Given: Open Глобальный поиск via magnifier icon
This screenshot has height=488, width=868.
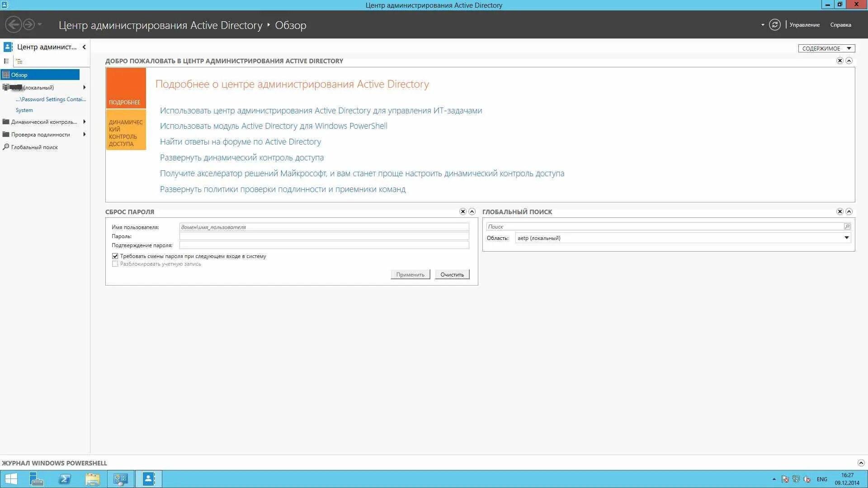Looking at the screenshot, I should [6, 147].
